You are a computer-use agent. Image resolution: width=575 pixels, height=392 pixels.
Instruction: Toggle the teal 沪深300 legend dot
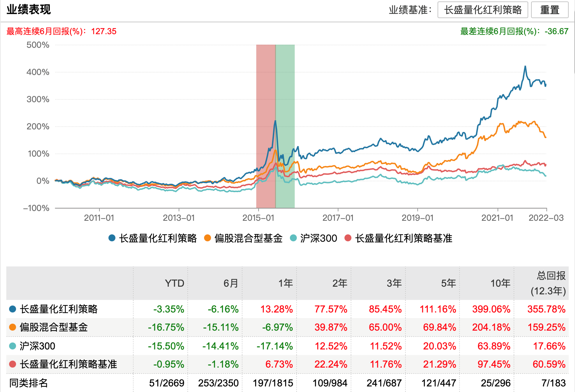pos(293,238)
